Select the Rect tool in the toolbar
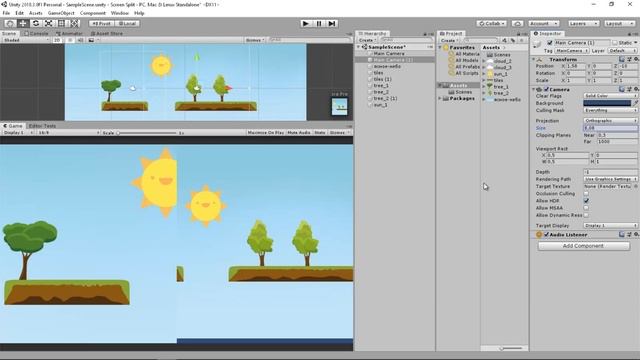 pyautogui.click(x=61, y=23)
